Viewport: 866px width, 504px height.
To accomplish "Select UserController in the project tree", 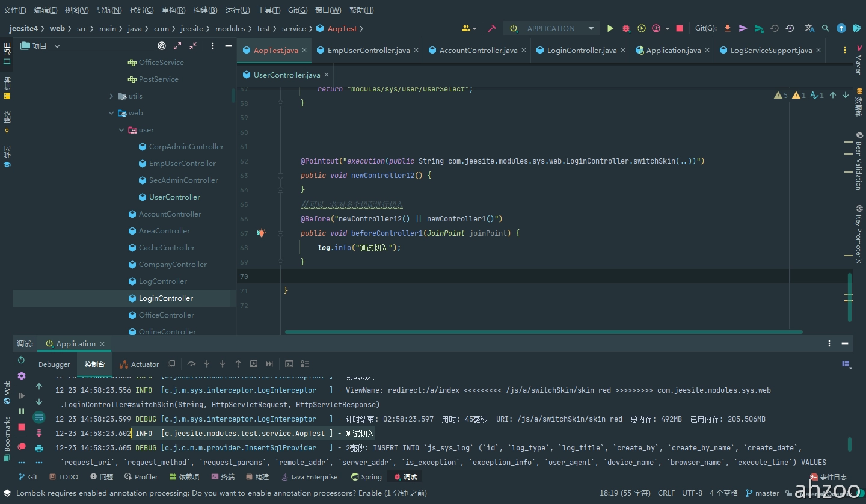I will coord(174,197).
